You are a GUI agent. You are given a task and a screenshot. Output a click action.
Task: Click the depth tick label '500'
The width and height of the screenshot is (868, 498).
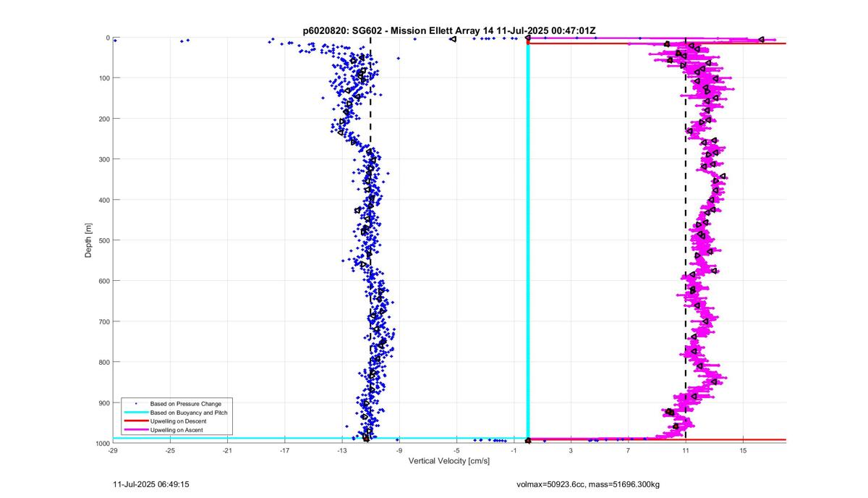coord(104,240)
